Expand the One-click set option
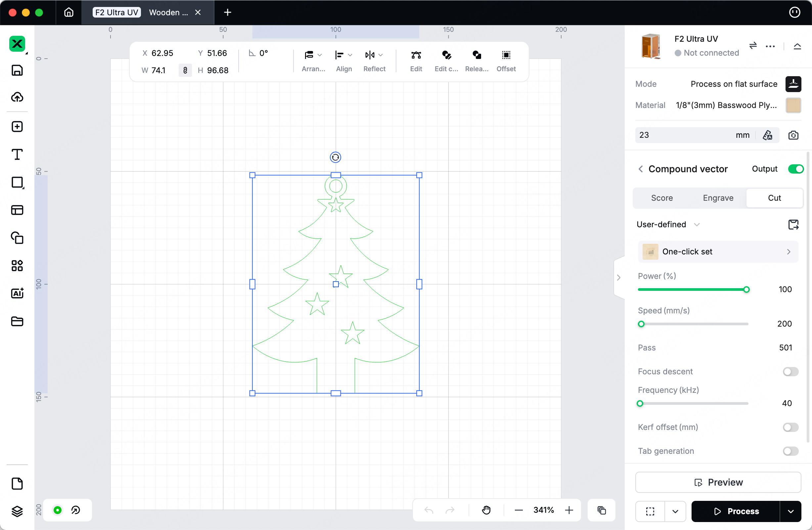This screenshot has height=530, width=812. point(718,252)
